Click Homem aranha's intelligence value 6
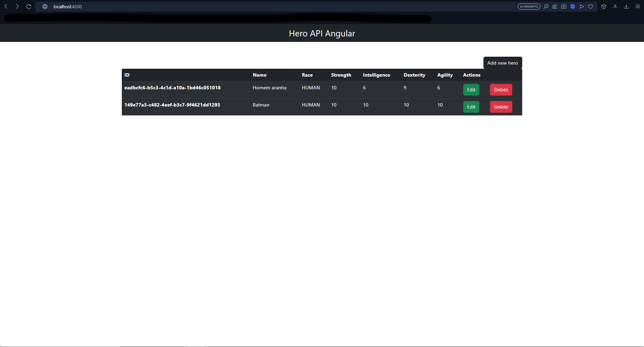This screenshot has width=644, height=347. tap(364, 88)
